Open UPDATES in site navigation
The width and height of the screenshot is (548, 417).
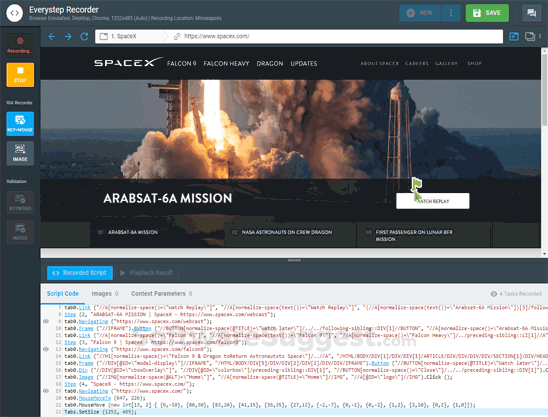(304, 64)
